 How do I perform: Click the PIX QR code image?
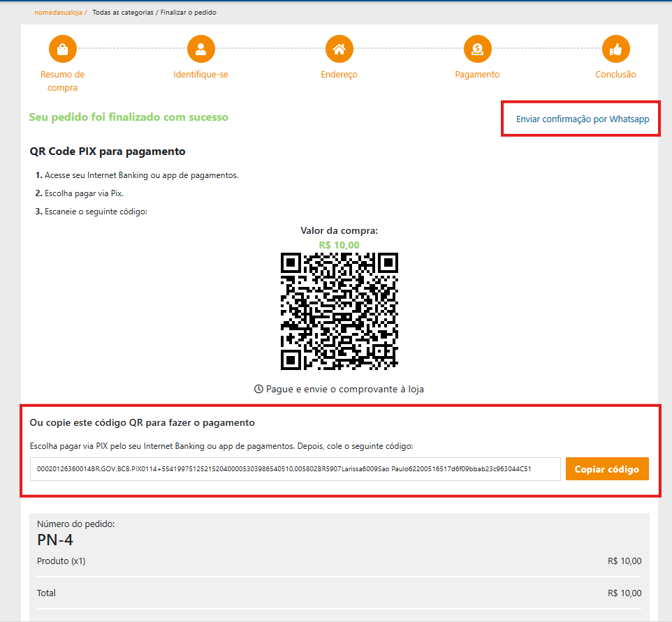(x=339, y=311)
